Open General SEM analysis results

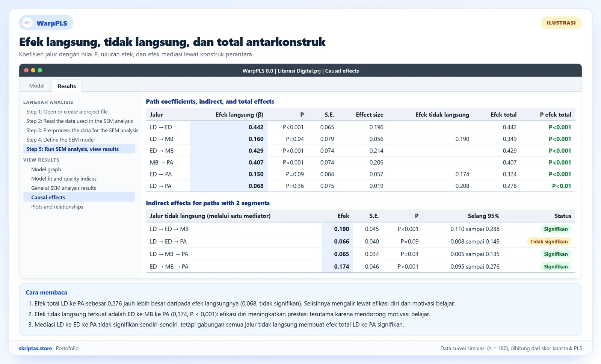[x=63, y=188]
